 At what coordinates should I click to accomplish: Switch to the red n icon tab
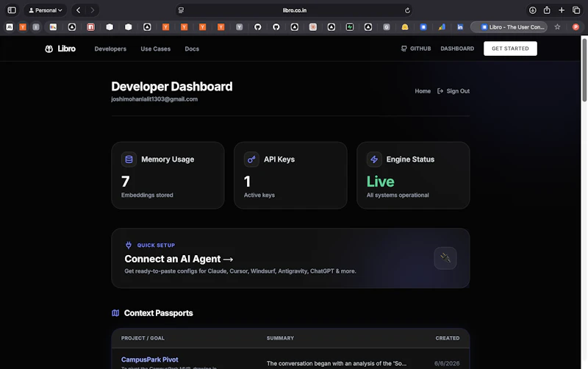coord(90,27)
